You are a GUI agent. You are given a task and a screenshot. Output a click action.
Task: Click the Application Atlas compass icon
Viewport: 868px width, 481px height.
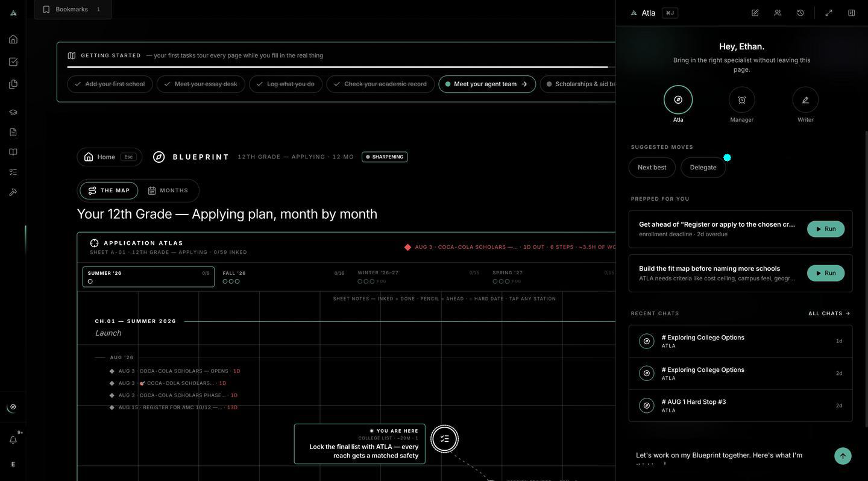pos(95,244)
